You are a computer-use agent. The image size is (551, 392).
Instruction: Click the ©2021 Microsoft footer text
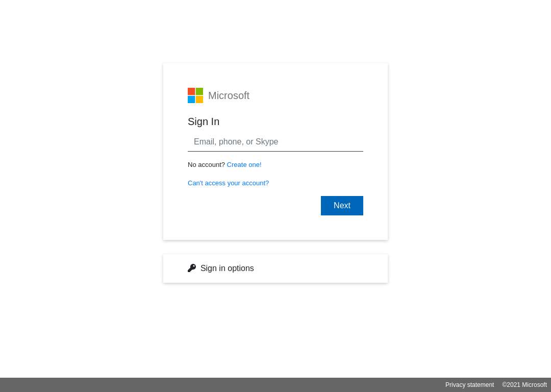pyautogui.click(x=524, y=385)
